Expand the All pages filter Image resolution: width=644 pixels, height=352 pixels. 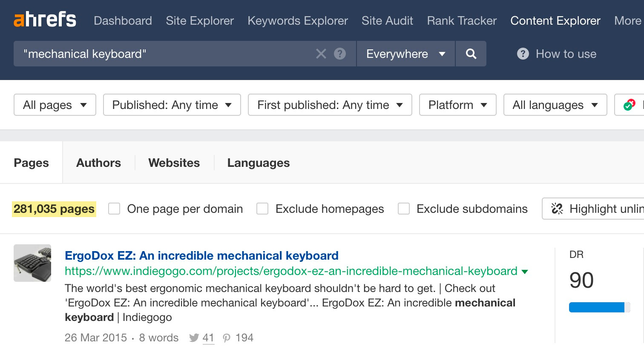point(55,105)
